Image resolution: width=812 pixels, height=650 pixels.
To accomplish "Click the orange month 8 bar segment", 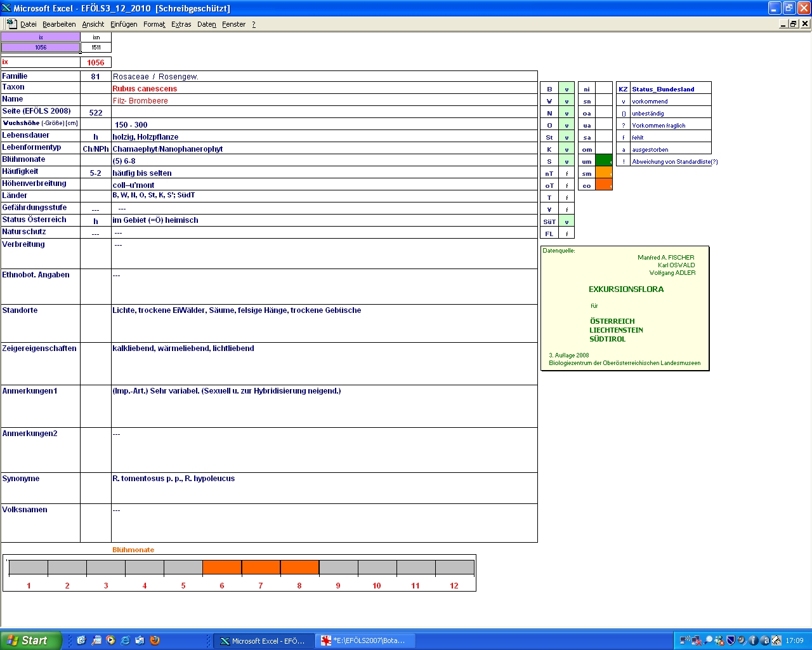I will (299, 567).
